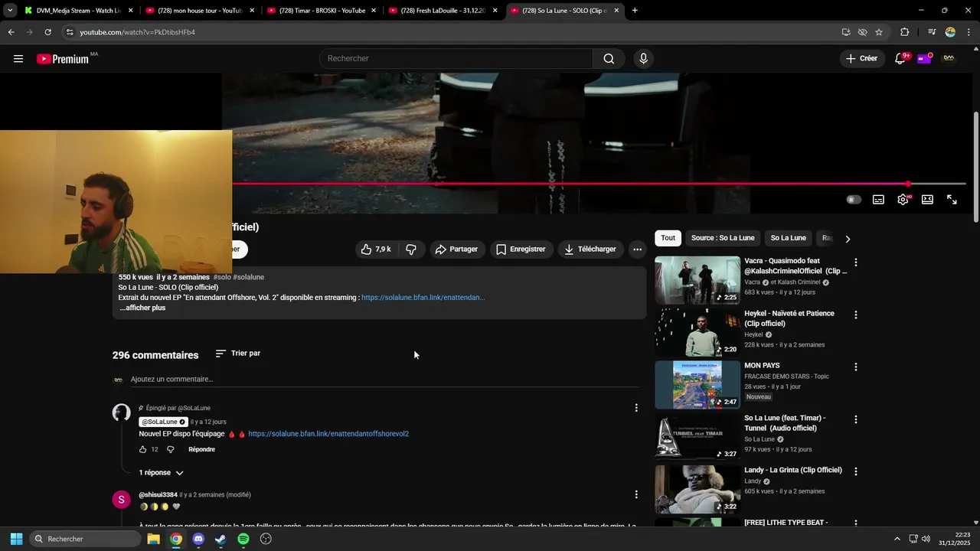
Task: Bookmark this page with star icon
Action: point(879,32)
